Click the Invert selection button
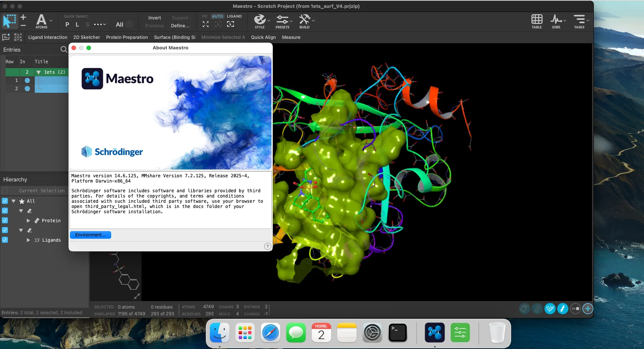This screenshot has height=349, width=644. [154, 18]
